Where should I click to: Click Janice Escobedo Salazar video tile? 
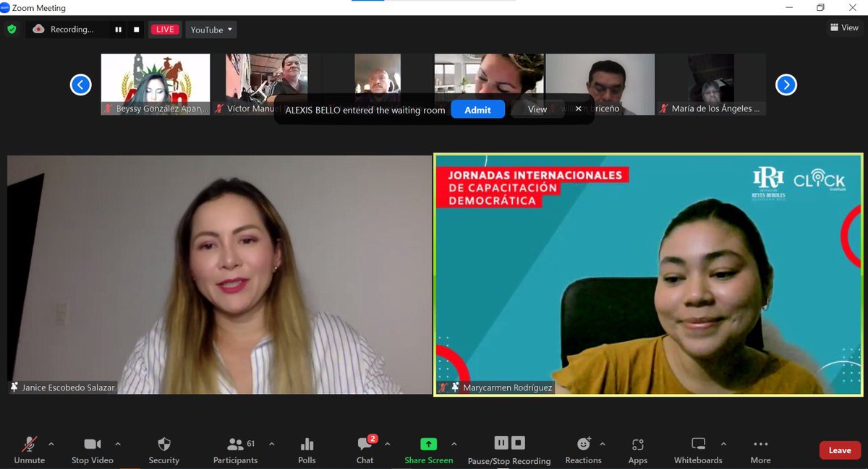point(219,275)
